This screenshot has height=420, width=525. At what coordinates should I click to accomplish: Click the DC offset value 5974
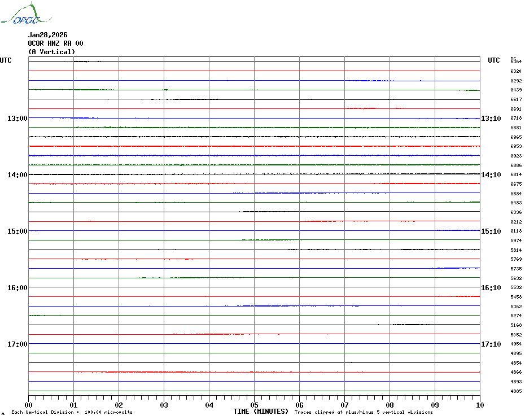click(x=516, y=241)
